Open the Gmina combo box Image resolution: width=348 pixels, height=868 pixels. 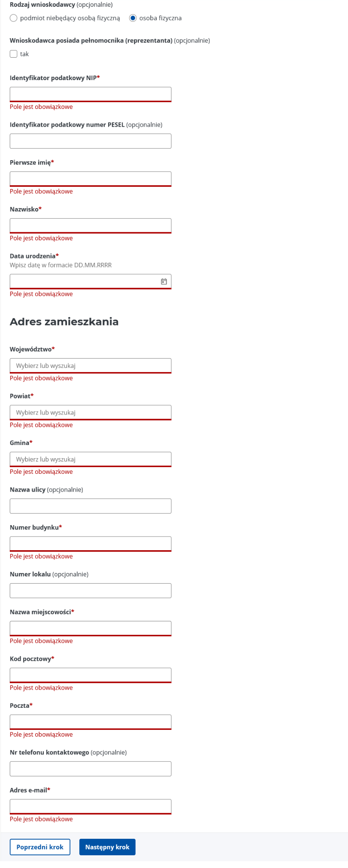pos(91,459)
